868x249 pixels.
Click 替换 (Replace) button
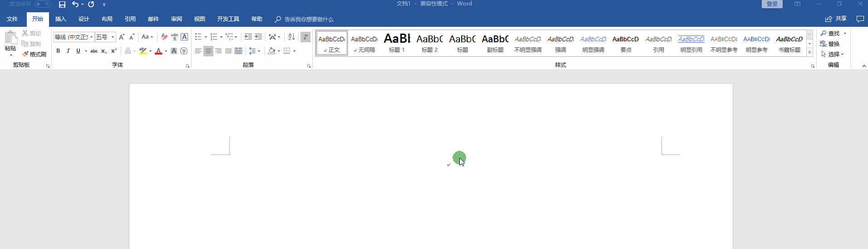pos(830,44)
